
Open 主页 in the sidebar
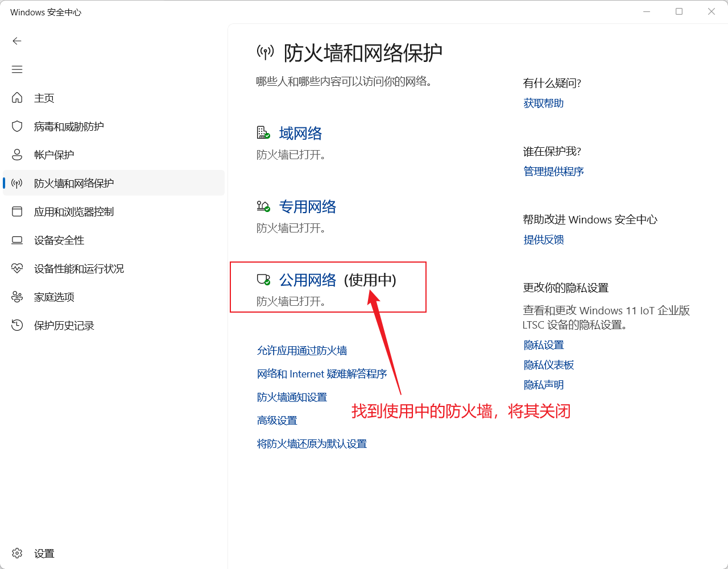114,98
